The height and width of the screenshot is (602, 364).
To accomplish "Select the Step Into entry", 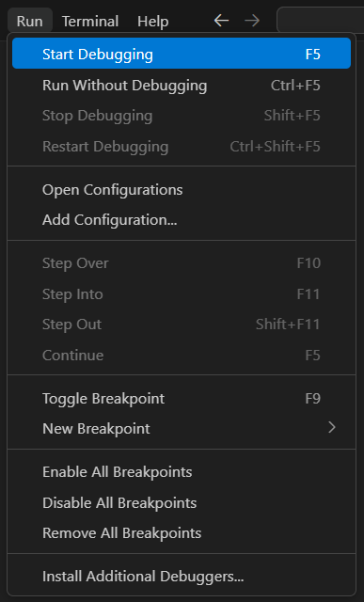I will pos(182,293).
